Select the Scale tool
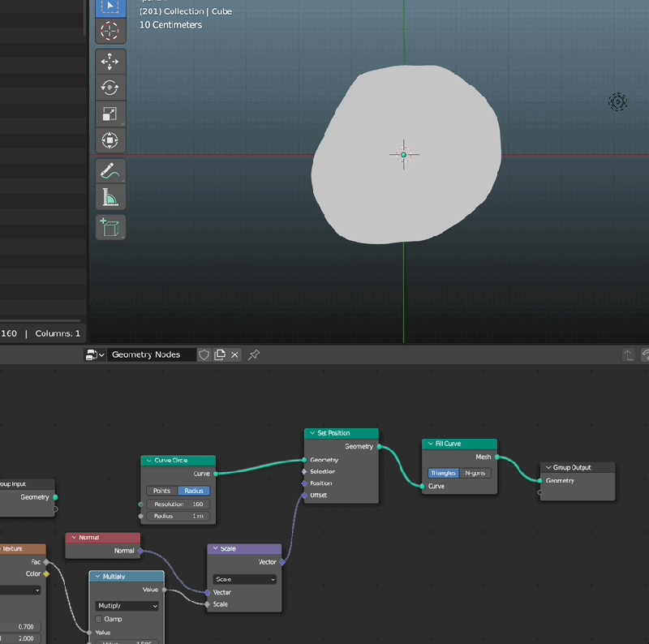 (x=110, y=114)
